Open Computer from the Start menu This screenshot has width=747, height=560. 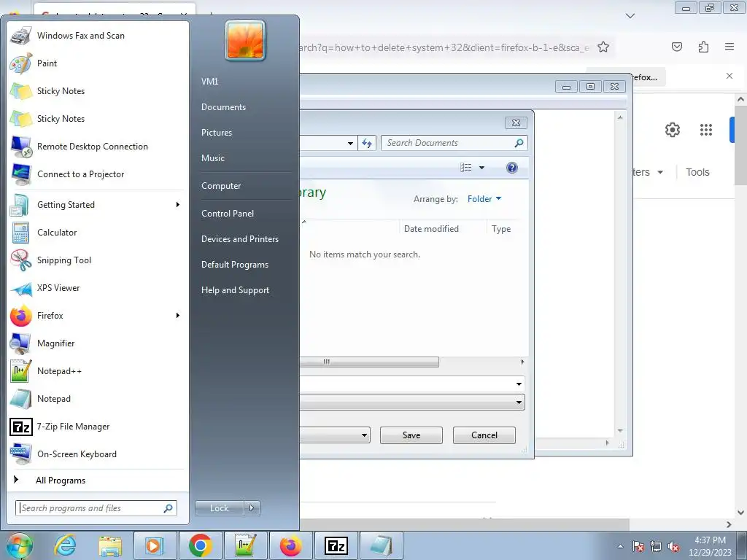[x=221, y=186]
